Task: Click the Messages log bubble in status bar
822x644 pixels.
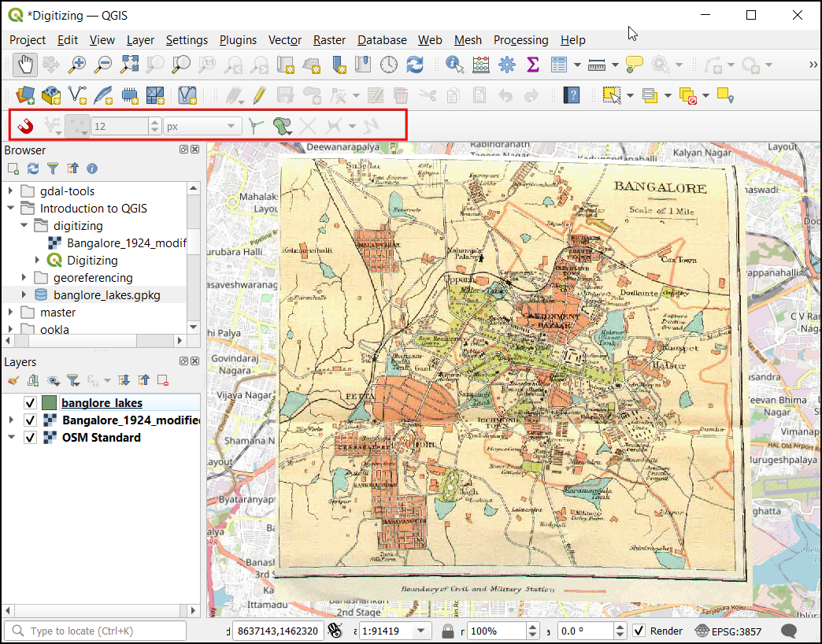Action: tap(788, 631)
